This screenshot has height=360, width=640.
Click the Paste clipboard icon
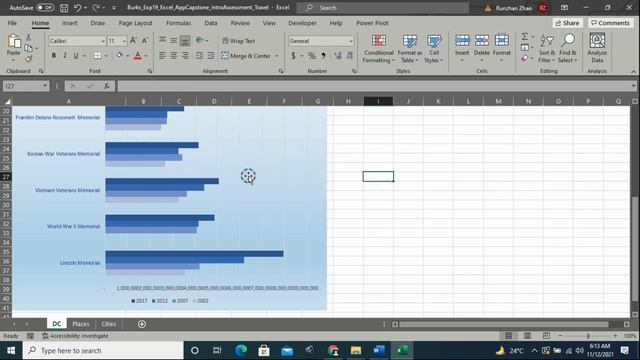click(x=13, y=41)
